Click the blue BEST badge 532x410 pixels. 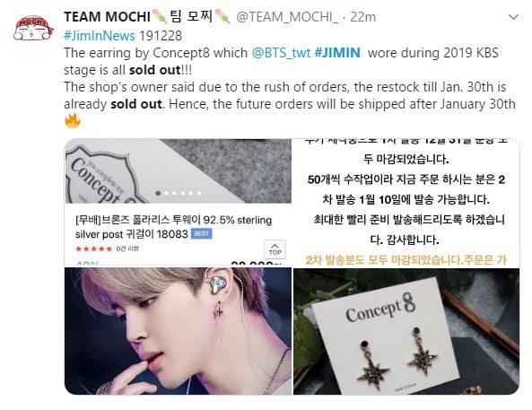(x=202, y=234)
